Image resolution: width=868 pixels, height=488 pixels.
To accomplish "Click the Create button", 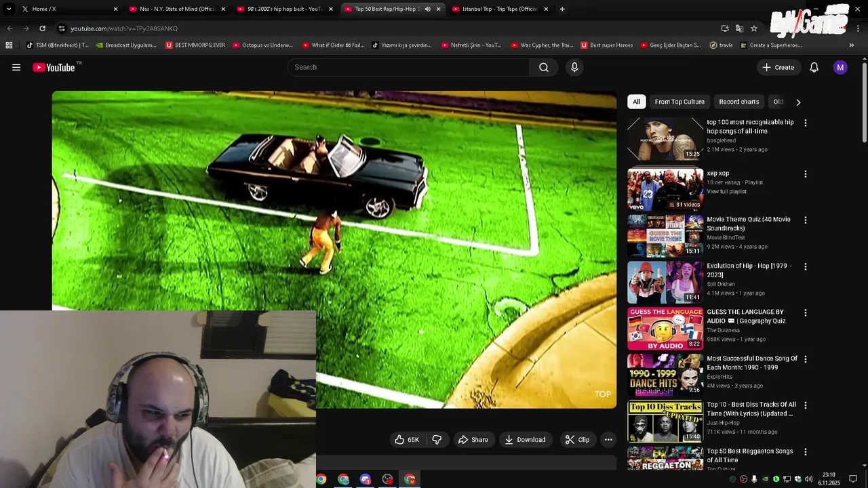I will (x=778, y=67).
